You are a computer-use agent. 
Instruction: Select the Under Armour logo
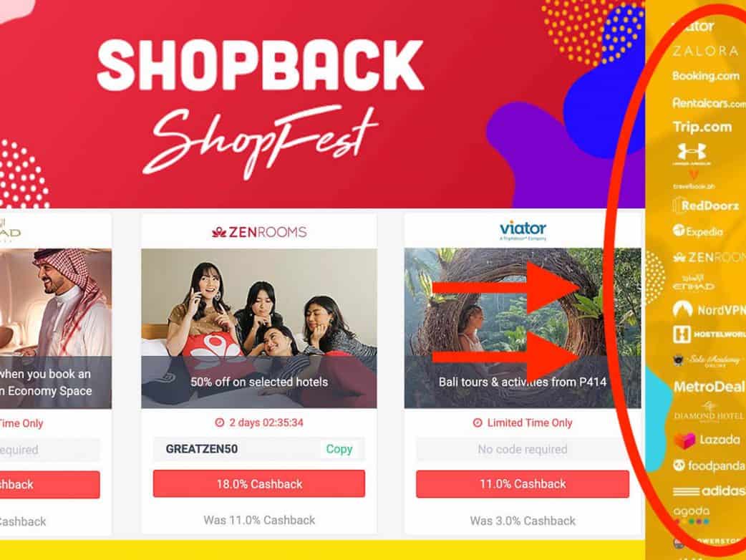tap(692, 154)
